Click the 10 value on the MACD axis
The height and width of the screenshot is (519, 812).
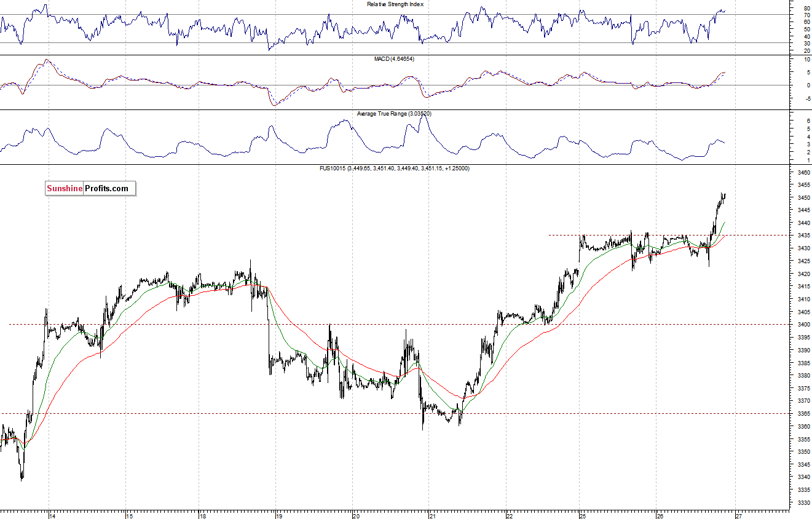[806, 60]
